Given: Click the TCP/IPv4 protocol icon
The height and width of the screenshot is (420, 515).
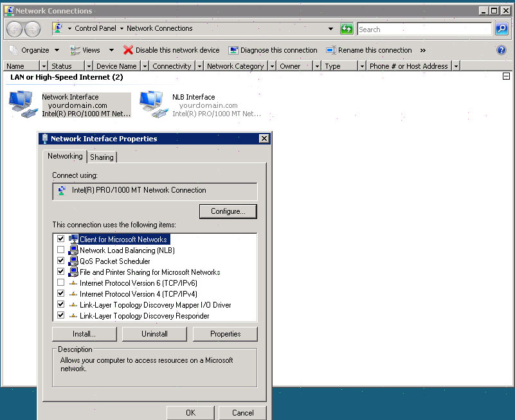Looking at the screenshot, I should [x=73, y=293].
